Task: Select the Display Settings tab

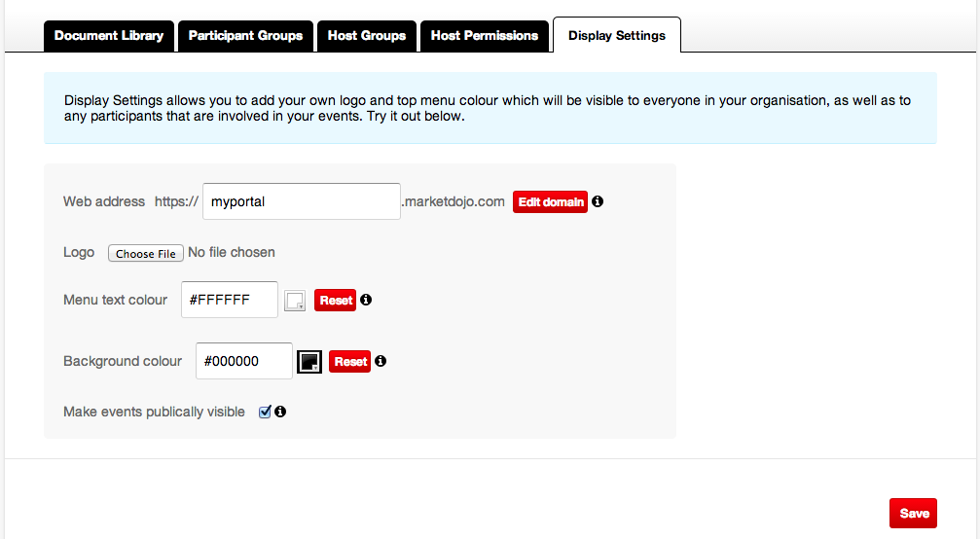Action: click(617, 36)
